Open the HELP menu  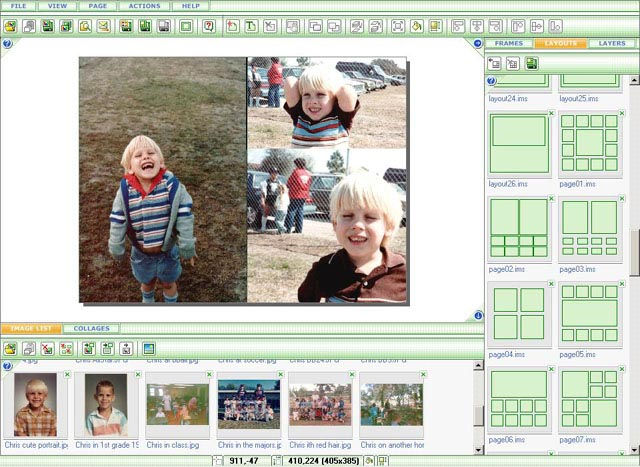[x=191, y=6]
